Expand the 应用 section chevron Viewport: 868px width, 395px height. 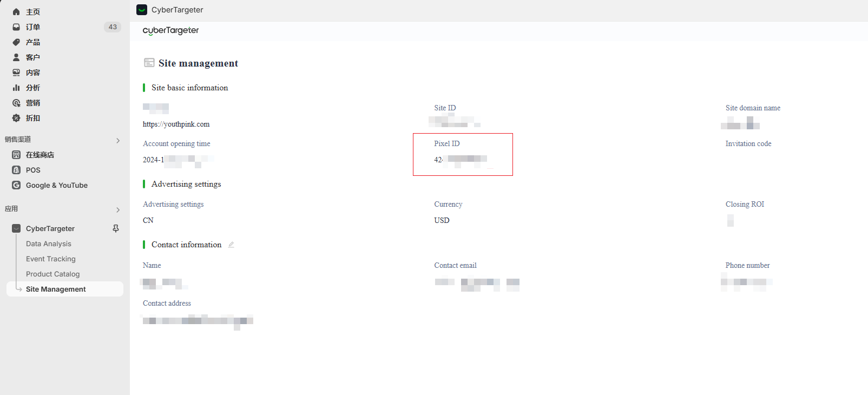tap(118, 210)
